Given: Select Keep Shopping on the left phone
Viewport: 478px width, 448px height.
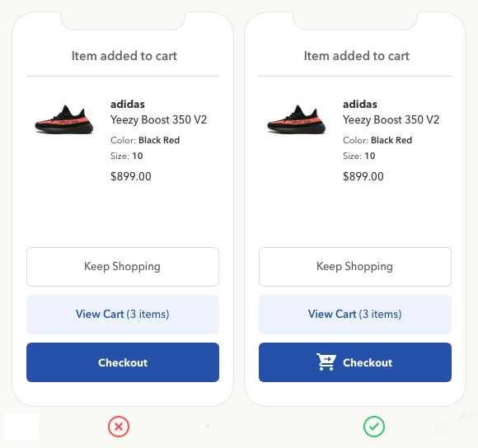Looking at the screenshot, I should [123, 267].
